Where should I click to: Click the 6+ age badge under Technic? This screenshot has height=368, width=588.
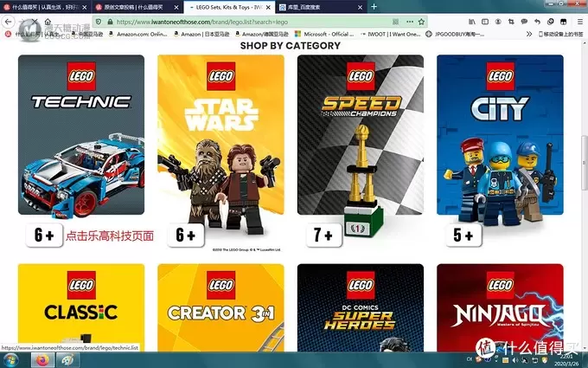point(44,236)
